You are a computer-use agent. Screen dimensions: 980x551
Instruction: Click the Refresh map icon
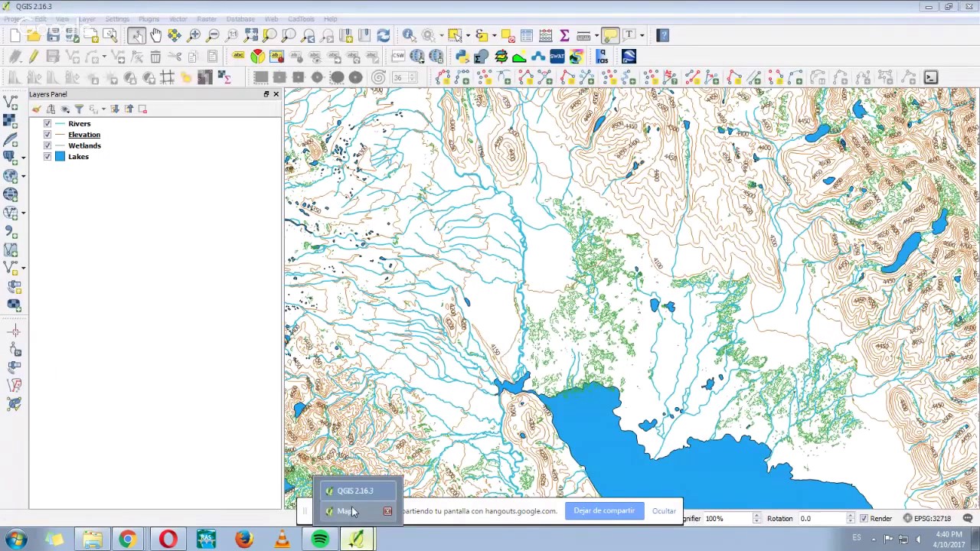pyautogui.click(x=384, y=35)
